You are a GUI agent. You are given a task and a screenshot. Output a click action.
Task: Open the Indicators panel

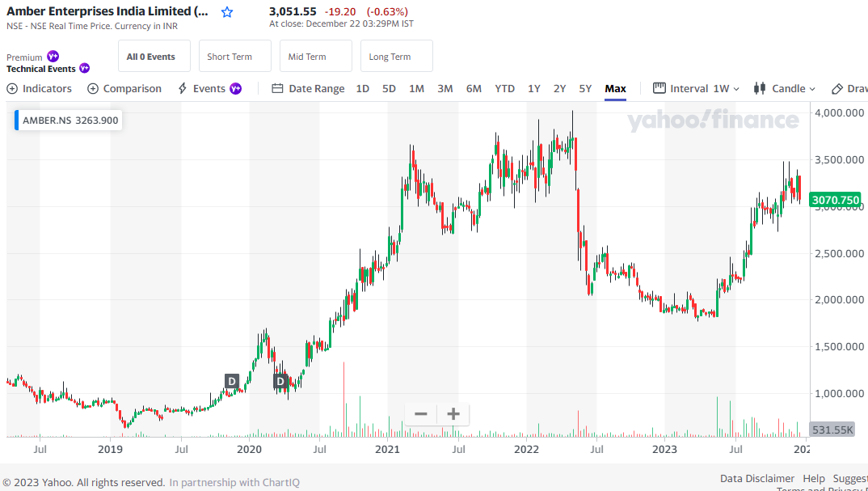tap(39, 88)
